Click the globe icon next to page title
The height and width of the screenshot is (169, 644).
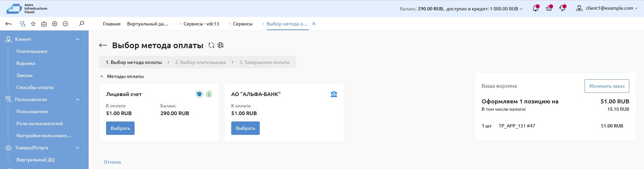[220, 46]
